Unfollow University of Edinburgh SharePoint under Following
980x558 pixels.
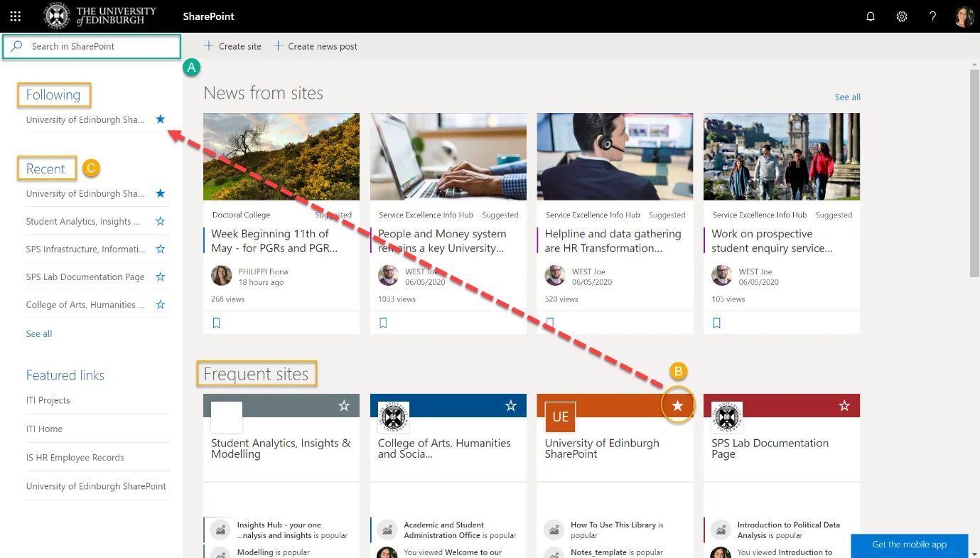point(160,119)
